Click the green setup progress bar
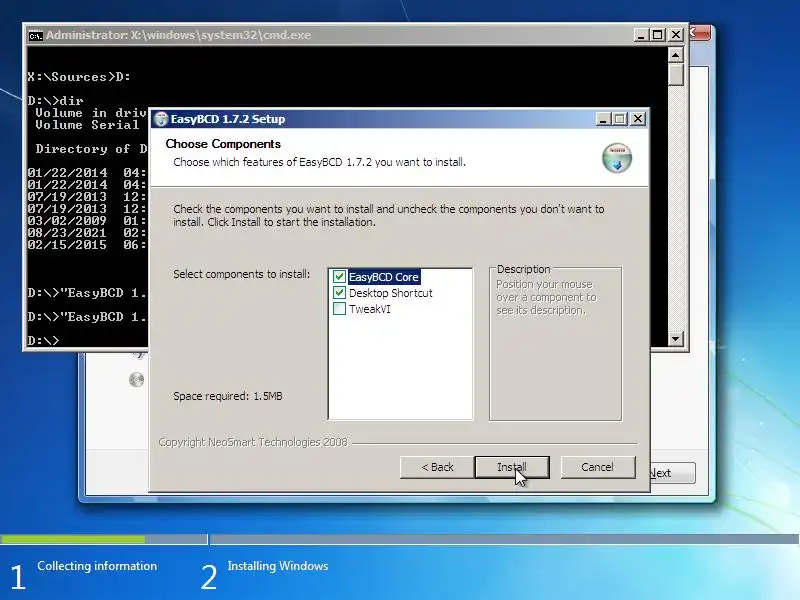 pos(72,539)
